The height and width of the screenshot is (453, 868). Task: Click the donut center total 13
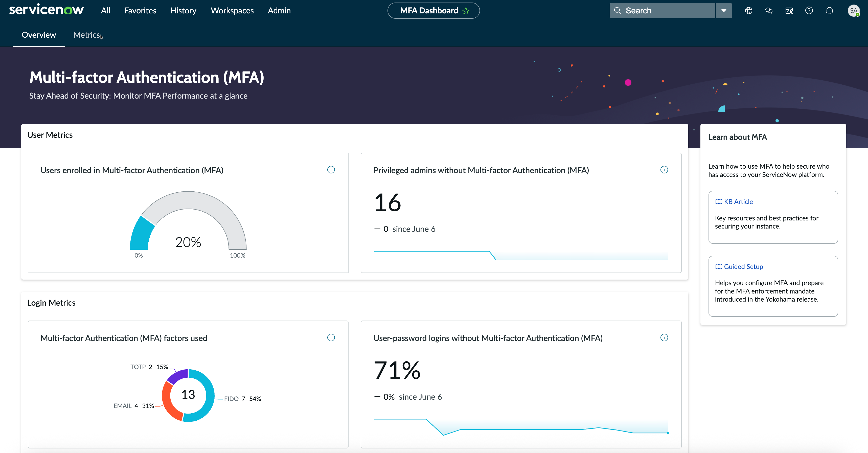(188, 395)
